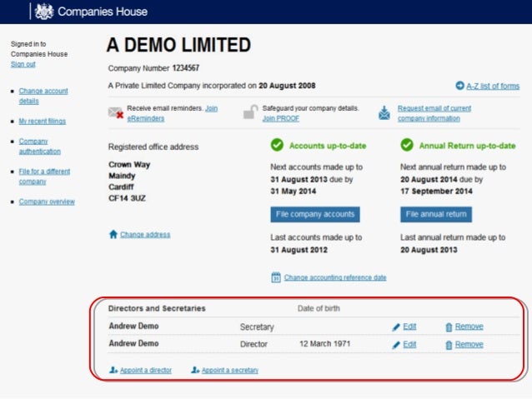The height and width of the screenshot is (399, 532).
Task: Click the Date of birth column header
Action: click(x=319, y=308)
